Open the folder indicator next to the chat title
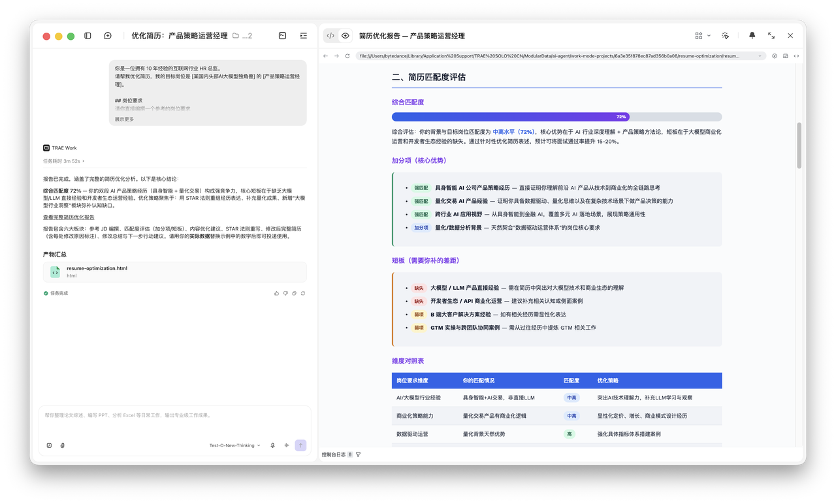Viewport: 836px width, 504px height. (x=242, y=36)
